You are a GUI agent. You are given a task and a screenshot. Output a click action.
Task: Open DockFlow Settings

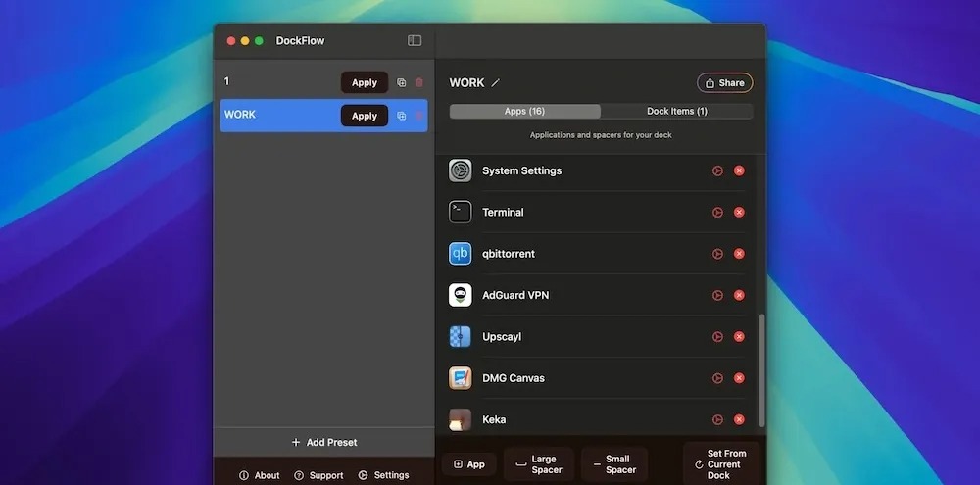pyautogui.click(x=384, y=475)
